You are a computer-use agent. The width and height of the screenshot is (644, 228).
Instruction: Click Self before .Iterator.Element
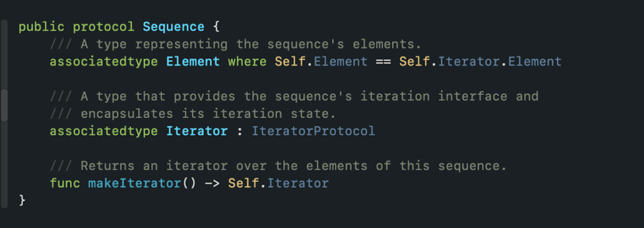pos(414,62)
